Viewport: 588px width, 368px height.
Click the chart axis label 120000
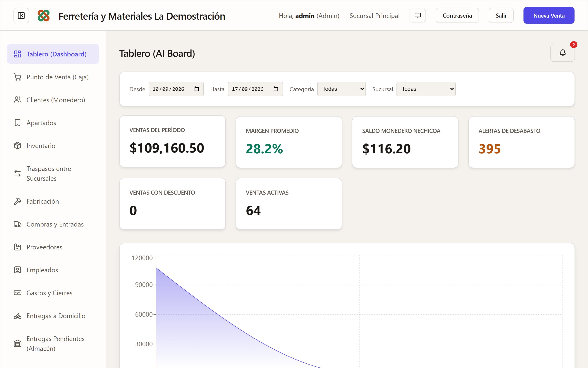click(142, 258)
